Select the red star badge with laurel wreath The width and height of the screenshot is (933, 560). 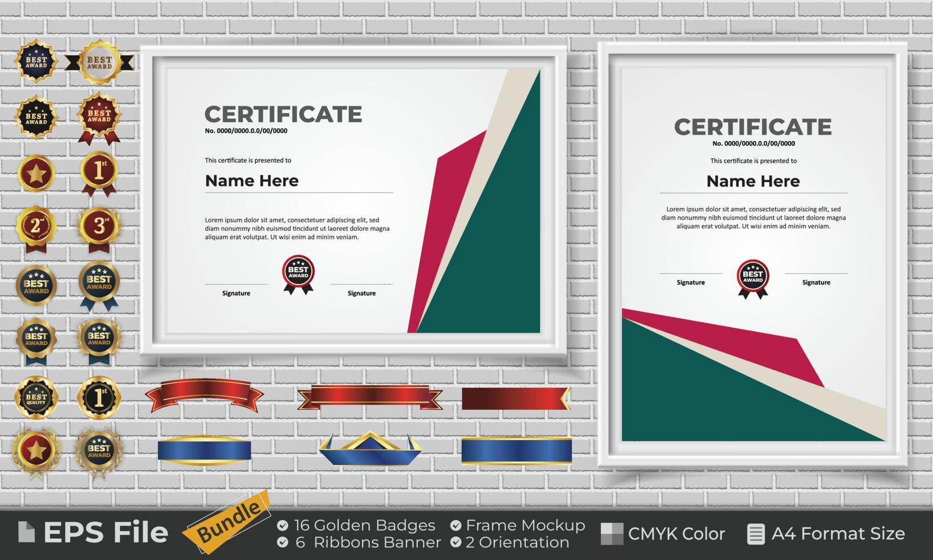click(x=37, y=451)
